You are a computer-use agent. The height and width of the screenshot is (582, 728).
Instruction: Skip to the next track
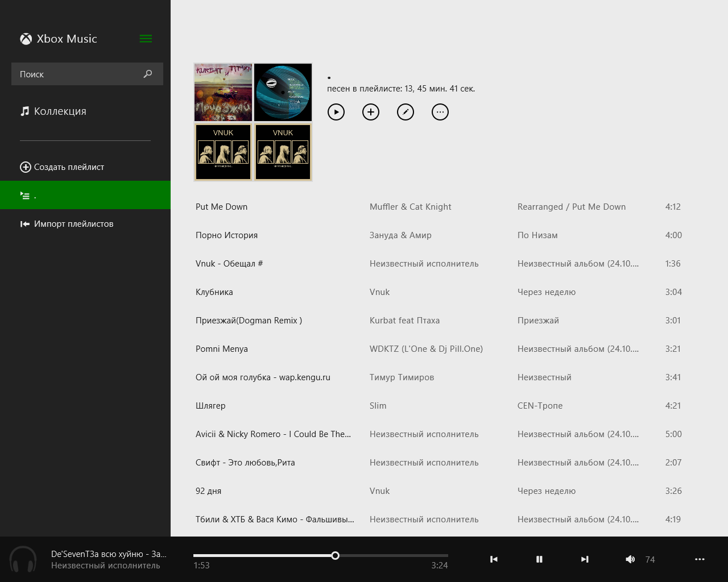(585, 559)
